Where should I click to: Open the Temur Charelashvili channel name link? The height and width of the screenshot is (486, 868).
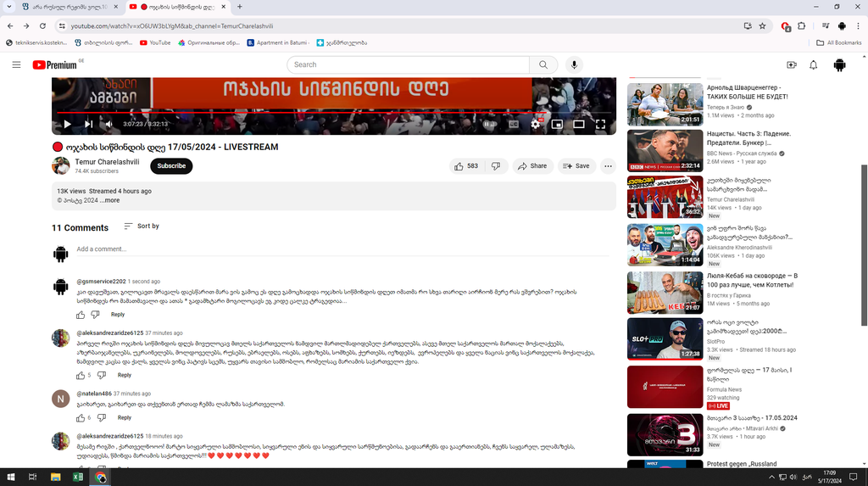pyautogui.click(x=107, y=162)
